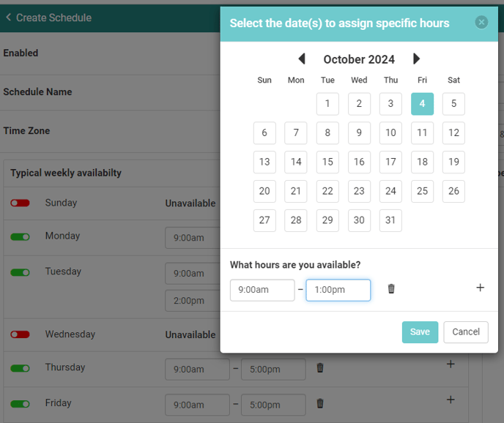Close the date selection dialog
This screenshot has height=423, width=504.
pos(481,23)
